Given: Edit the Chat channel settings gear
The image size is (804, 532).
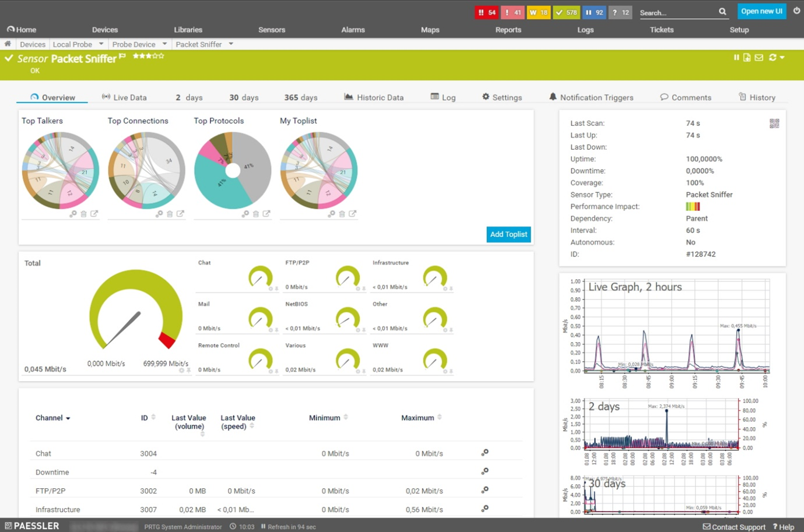Looking at the screenshot, I should [485, 453].
